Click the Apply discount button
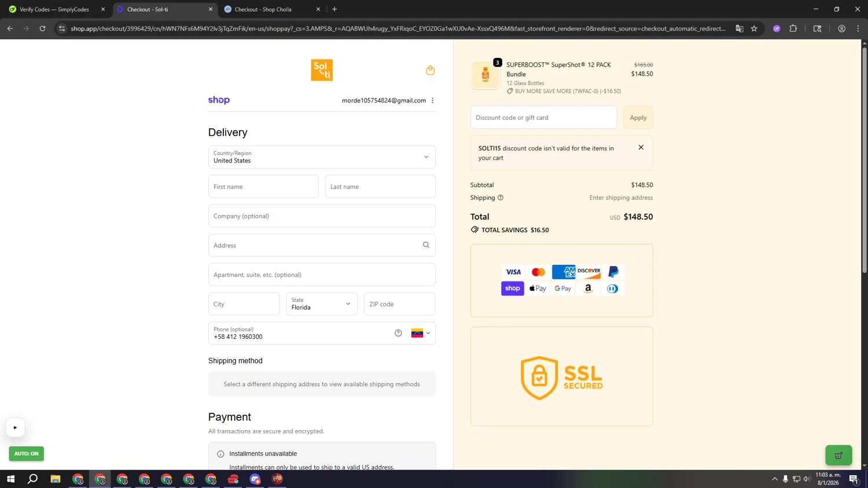This screenshot has height=488, width=868. 638,117
